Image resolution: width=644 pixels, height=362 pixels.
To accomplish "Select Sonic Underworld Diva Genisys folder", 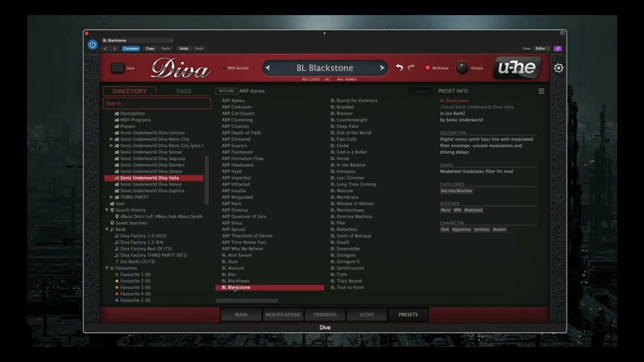I will coord(152,133).
